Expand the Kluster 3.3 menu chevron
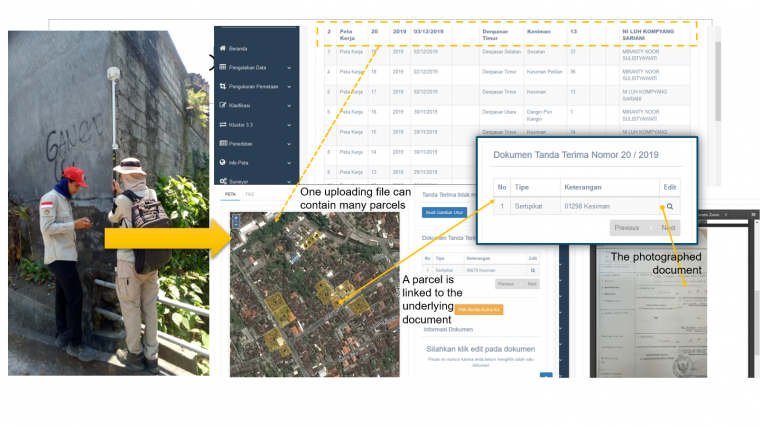This screenshot has height=428, width=760. 289,125
